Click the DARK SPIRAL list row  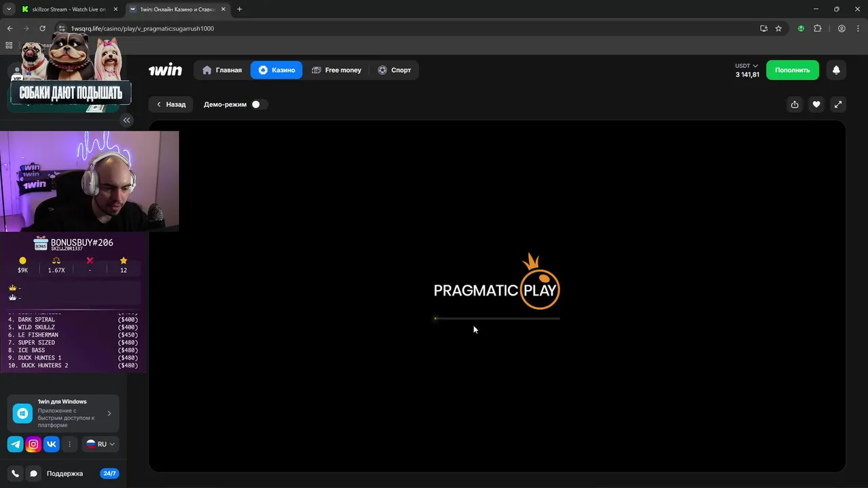point(73,320)
